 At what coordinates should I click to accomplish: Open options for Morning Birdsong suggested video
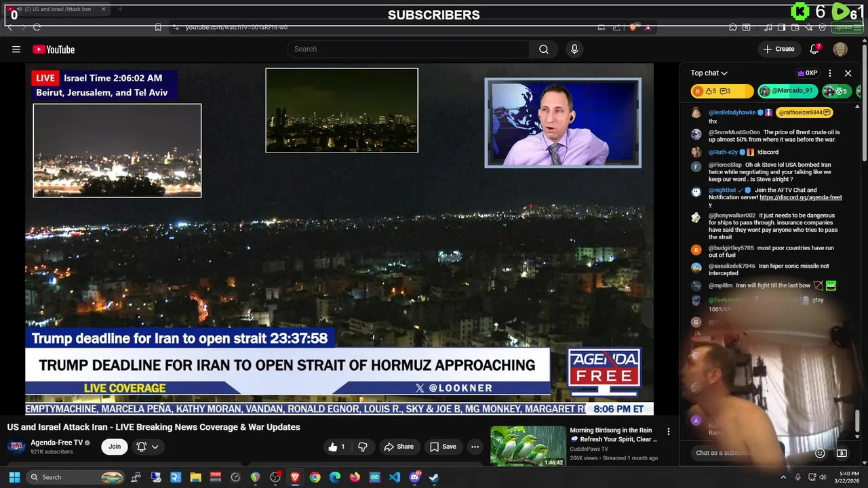tap(668, 432)
